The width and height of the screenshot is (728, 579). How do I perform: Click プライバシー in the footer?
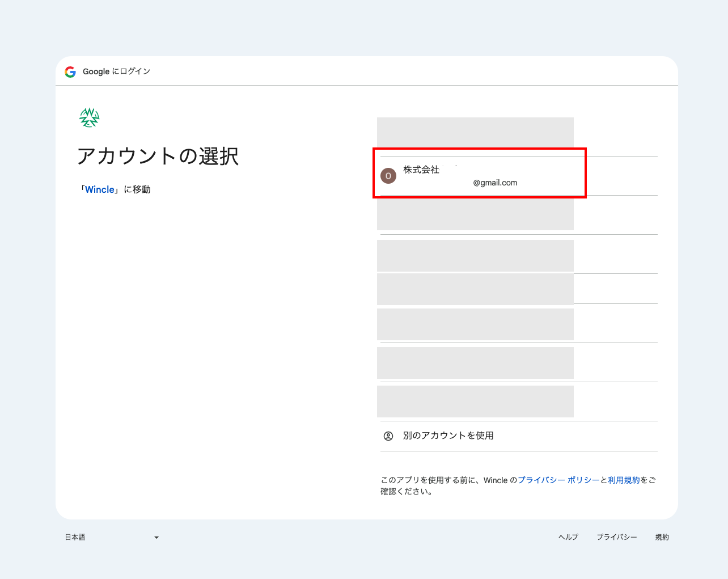[616, 537]
